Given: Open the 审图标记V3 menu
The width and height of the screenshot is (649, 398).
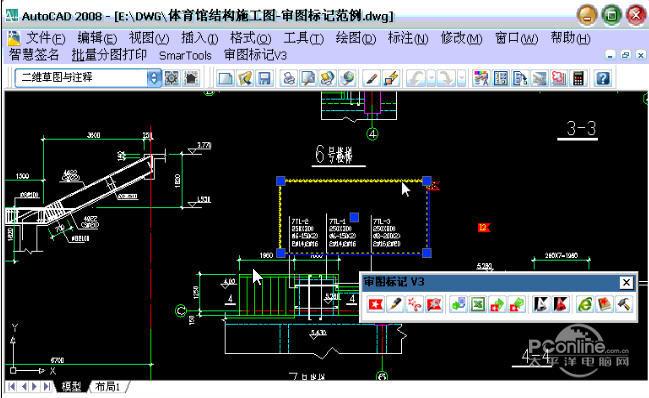Looking at the screenshot, I should coord(255,55).
